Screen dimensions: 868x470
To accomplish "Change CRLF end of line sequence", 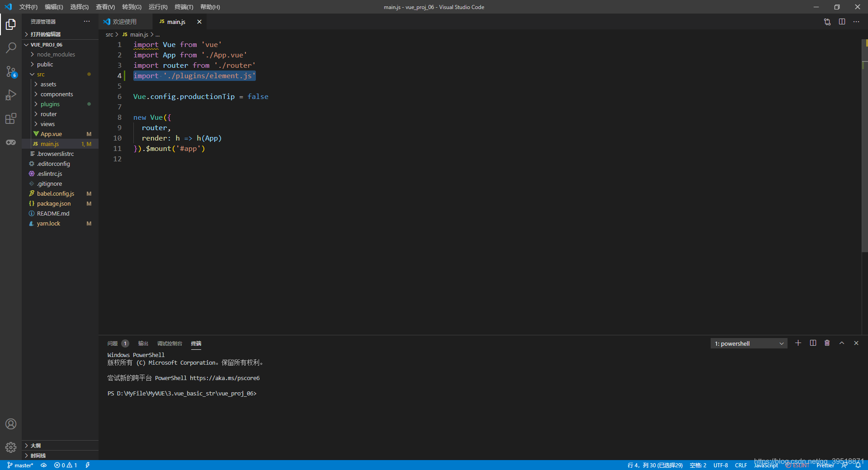I will 741,465.
